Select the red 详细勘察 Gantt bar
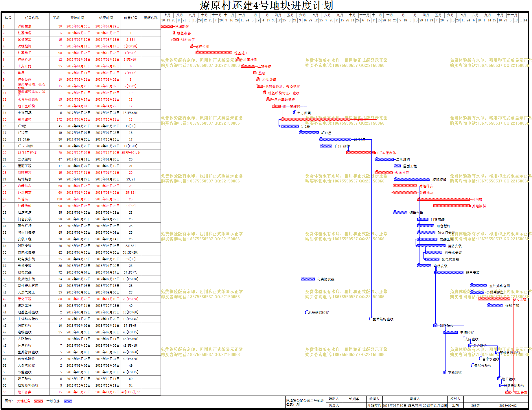Image resolution: width=532 pixels, height=410 pixels. (167, 26)
